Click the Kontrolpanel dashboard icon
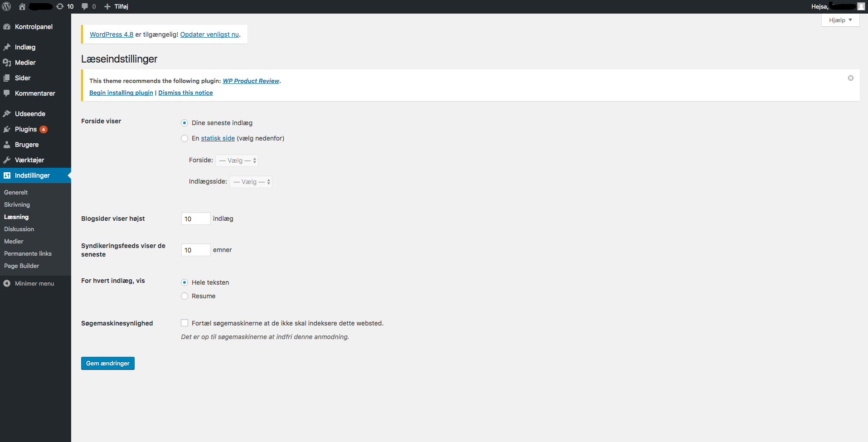This screenshot has width=868, height=442. click(7, 27)
